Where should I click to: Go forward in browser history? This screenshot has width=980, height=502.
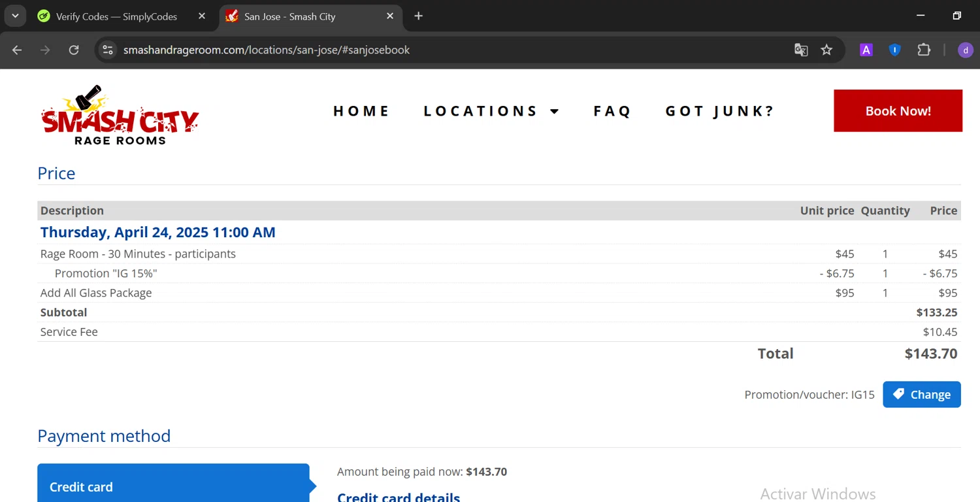coord(45,50)
